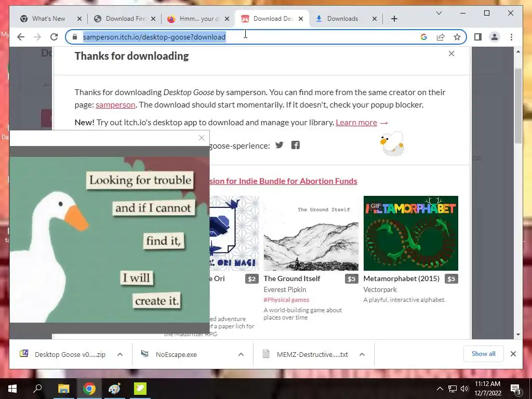Open Indie Bundle for Abortion Funds link

click(283, 181)
